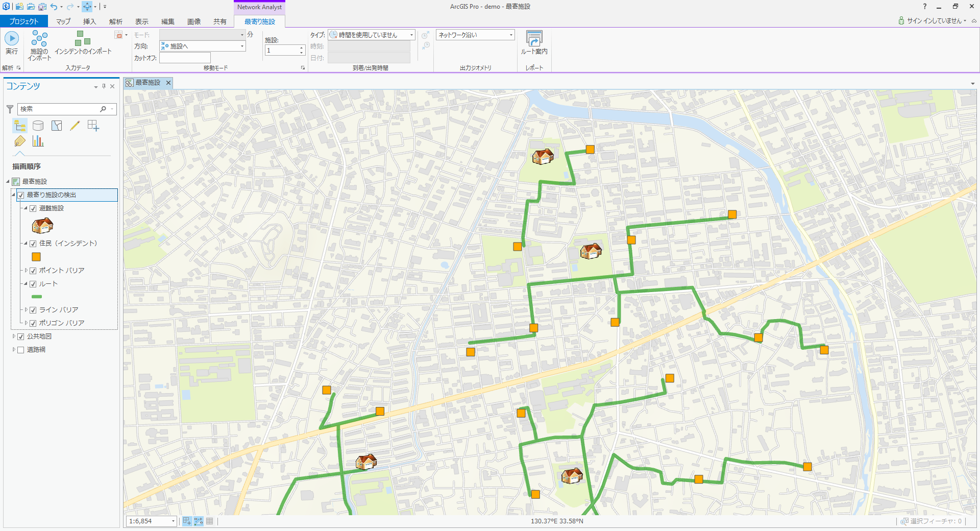
Task: Open the 解析 group dialog launcher
Action: 19,67
